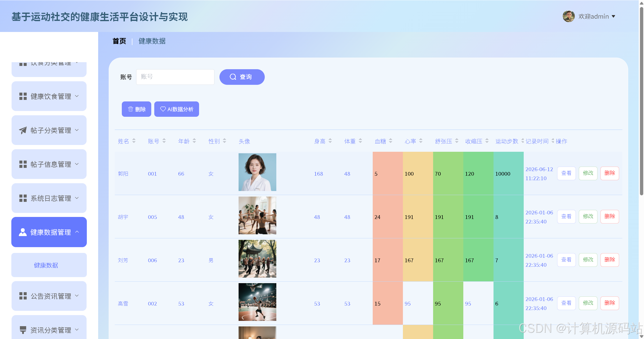Screen dimensions: 644x339
Task: Click grid icon of 帖子信息管理
Action: [x=23, y=164]
